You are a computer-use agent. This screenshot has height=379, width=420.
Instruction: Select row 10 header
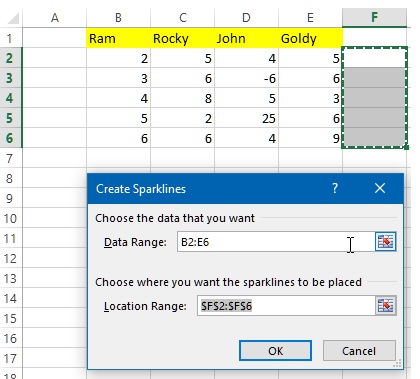click(10, 218)
